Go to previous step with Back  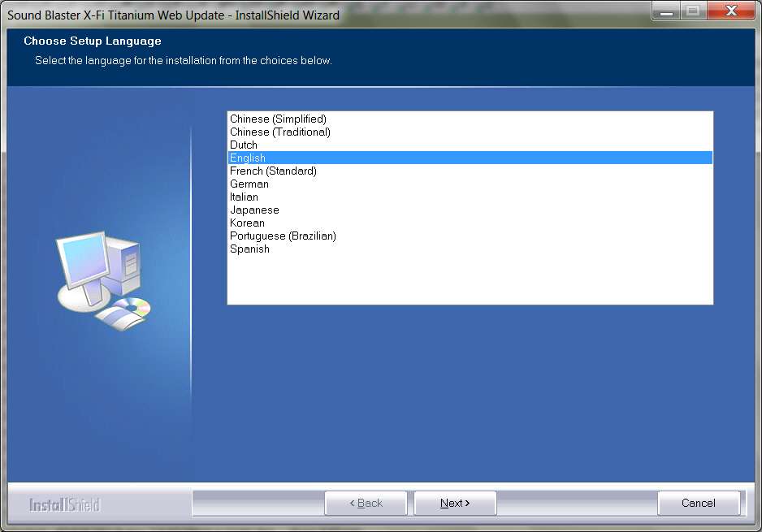[x=366, y=504]
